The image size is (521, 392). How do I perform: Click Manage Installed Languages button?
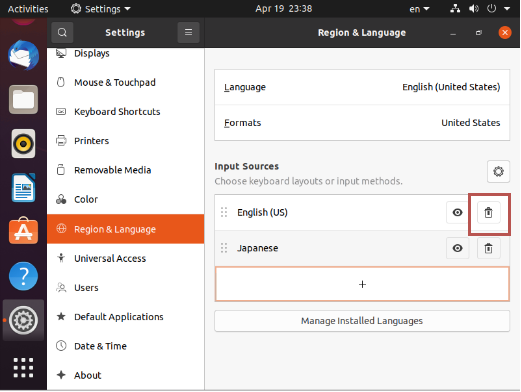(x=362, y=321)
